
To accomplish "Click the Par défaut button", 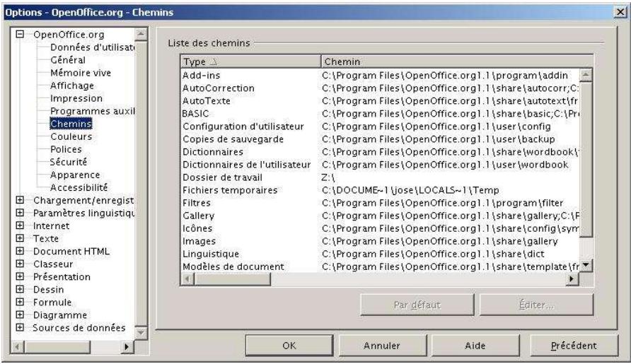I will coord(417,305).
